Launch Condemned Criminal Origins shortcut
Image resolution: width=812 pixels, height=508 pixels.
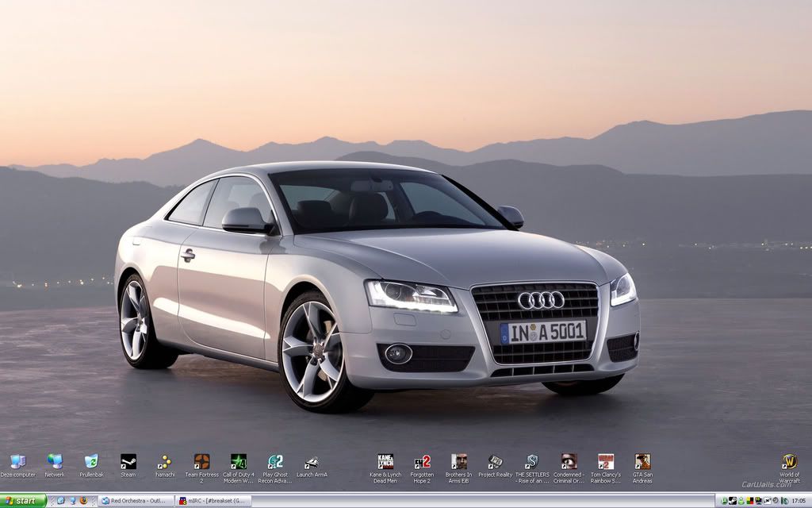click(x=569, y=461)
